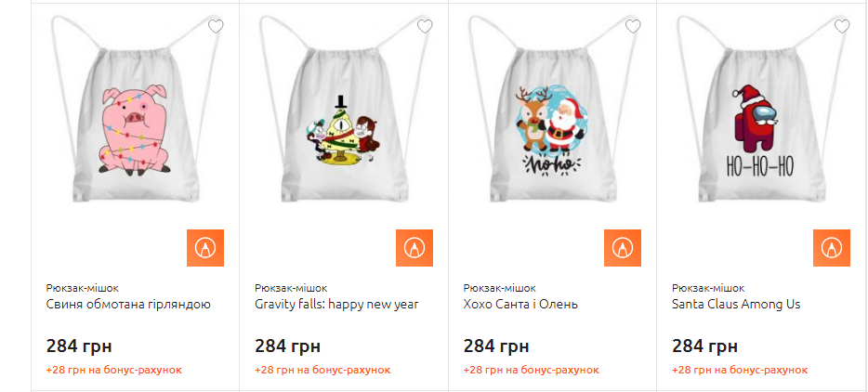The width and height of the screenshot is (868, 392).
Task: Toggle heart on Хохо Санта і Олень backpack
Action: (x=633, y=26)
